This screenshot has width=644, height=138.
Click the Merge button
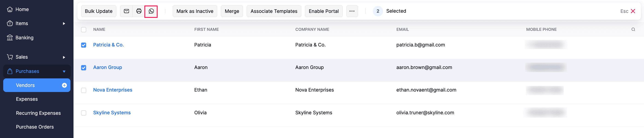[x=231, y=11]
